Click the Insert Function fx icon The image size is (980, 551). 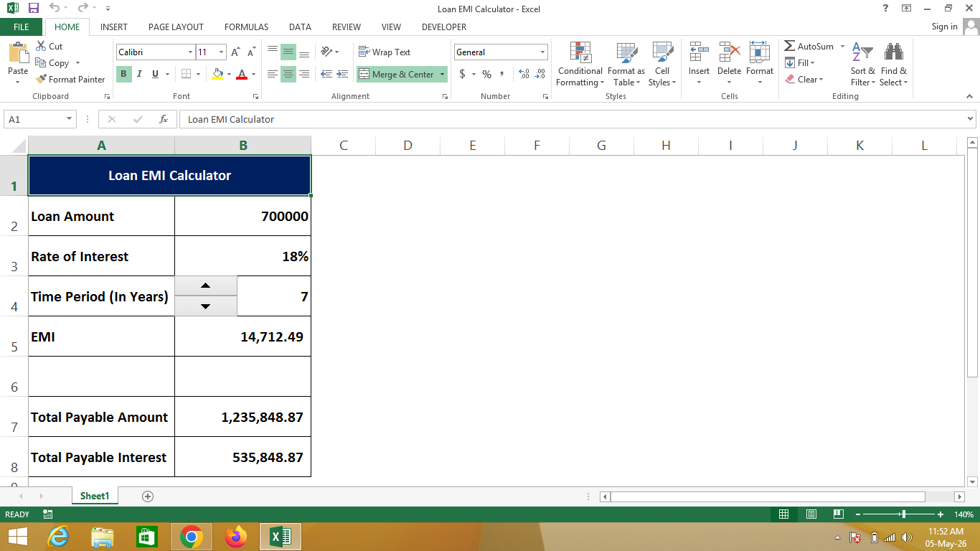pyautogui.click(x=164, y=119)
